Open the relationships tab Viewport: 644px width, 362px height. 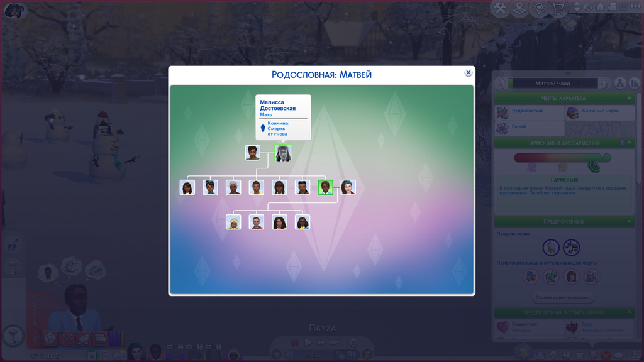tap(567, 355)
